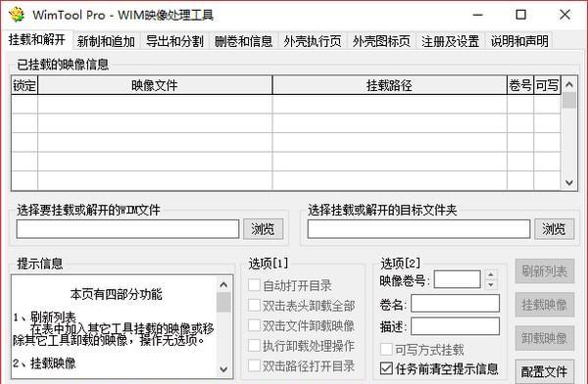Focus the 卷名 input field
This screenshot has width=588, height=384.
(456, 304)
